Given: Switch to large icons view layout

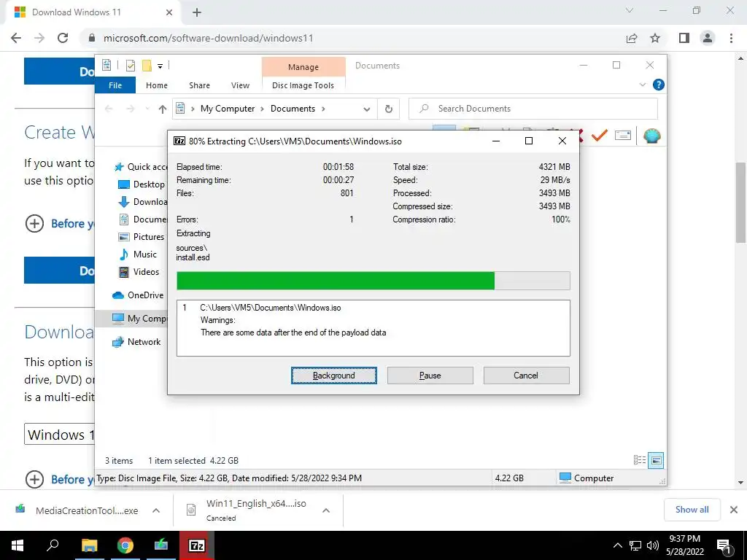Looking at the screenshot, I should tap(656, 460).
